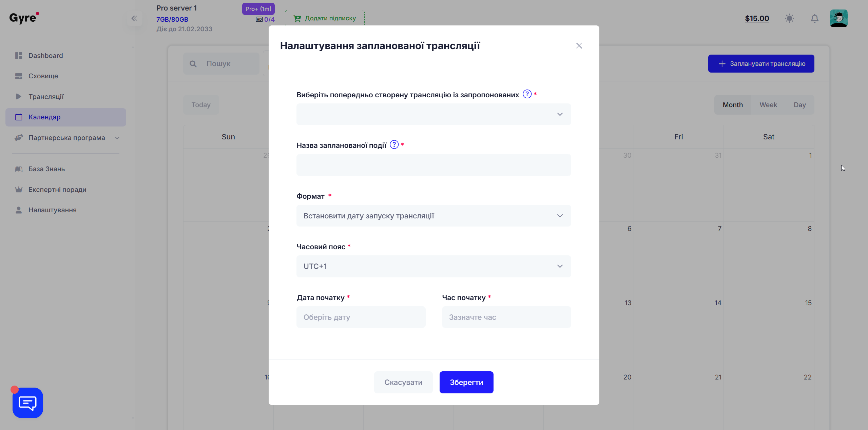The width and height of the screenshot is (868, 430).
Task: Toggle the light/dark theme sun icon
Action: point(789,18)
